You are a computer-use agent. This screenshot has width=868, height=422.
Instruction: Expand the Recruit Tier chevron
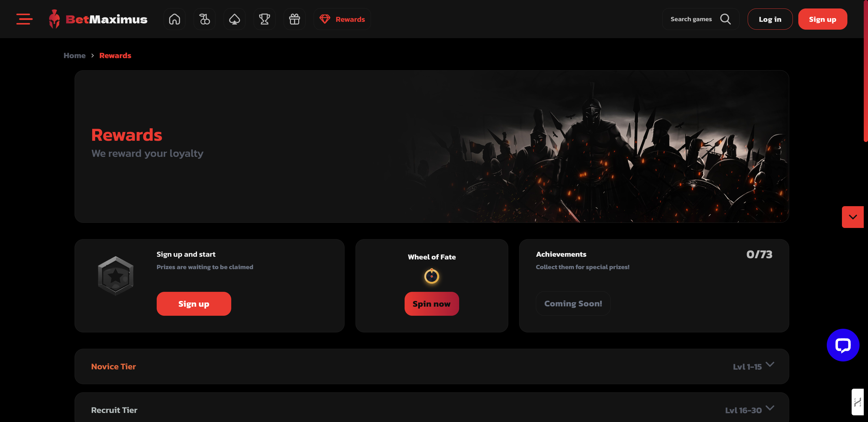coord(770,407)
